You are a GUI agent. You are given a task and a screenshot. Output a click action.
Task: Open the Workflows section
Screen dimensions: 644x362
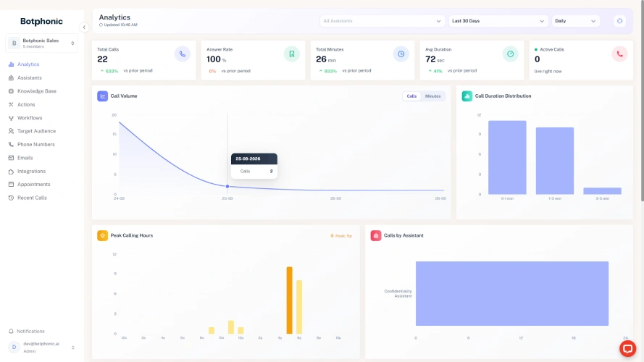point(30,118)
